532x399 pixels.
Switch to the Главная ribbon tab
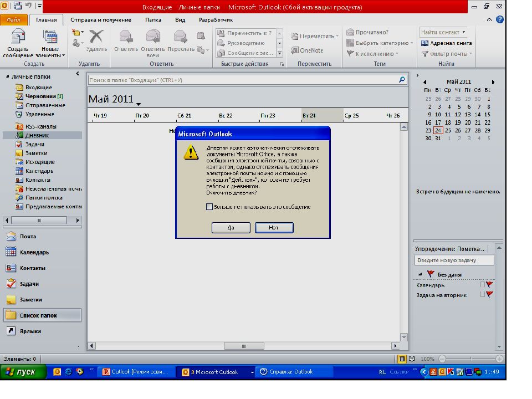(47, 20)
